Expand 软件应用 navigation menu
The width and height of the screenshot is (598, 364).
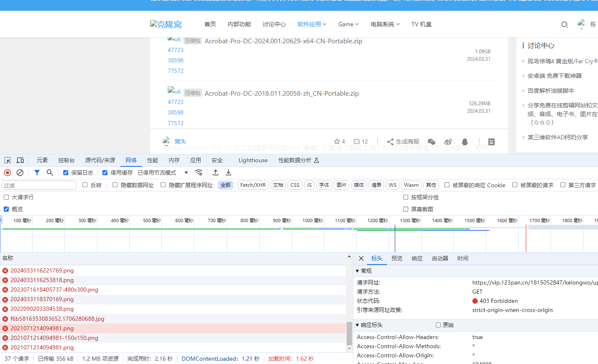coord(312,24)
